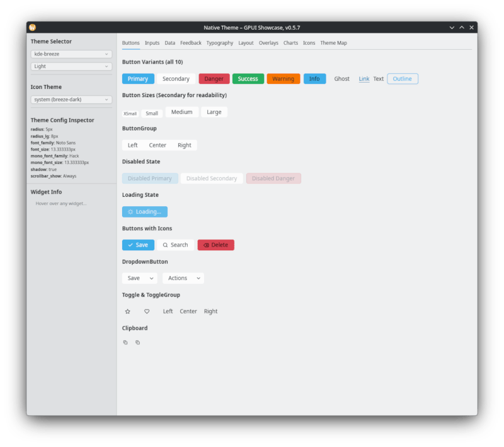The image size is (504, 447).
Task: Click the Text variant button
Action: [379, 79]
